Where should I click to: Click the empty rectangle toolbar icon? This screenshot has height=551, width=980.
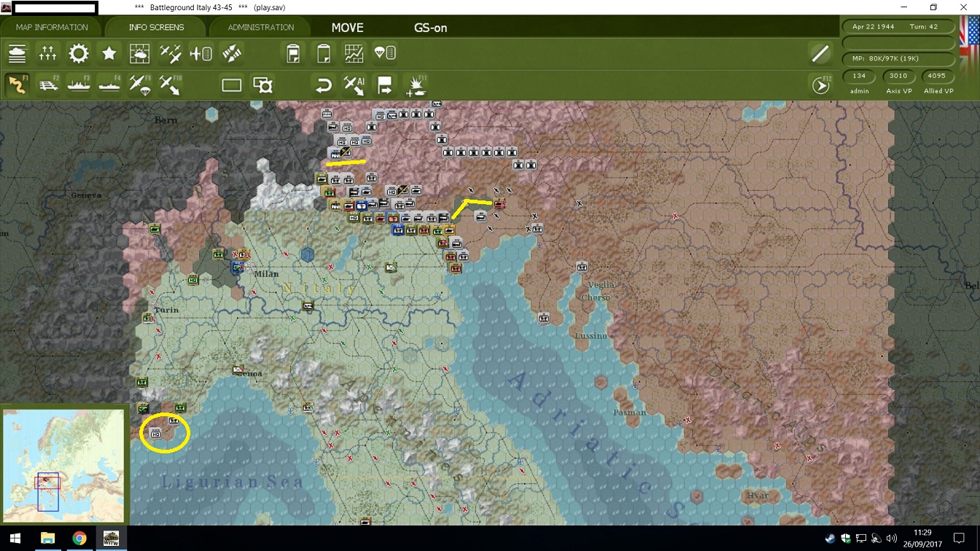click(x=232, y=85)
